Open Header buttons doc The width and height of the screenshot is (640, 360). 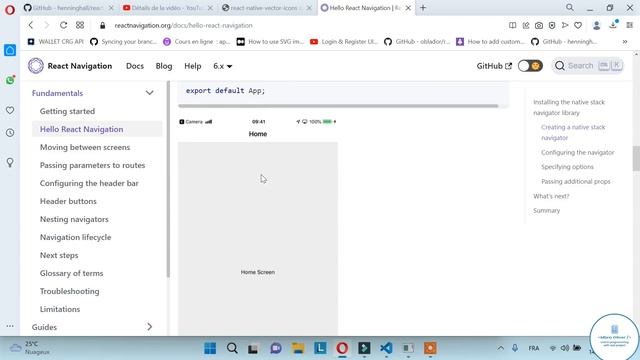coord(68,201)
